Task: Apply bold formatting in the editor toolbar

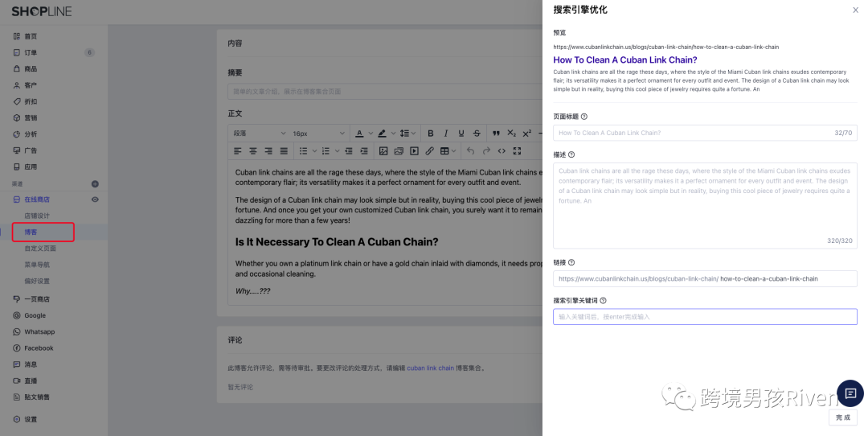Action: coord(430,134)
